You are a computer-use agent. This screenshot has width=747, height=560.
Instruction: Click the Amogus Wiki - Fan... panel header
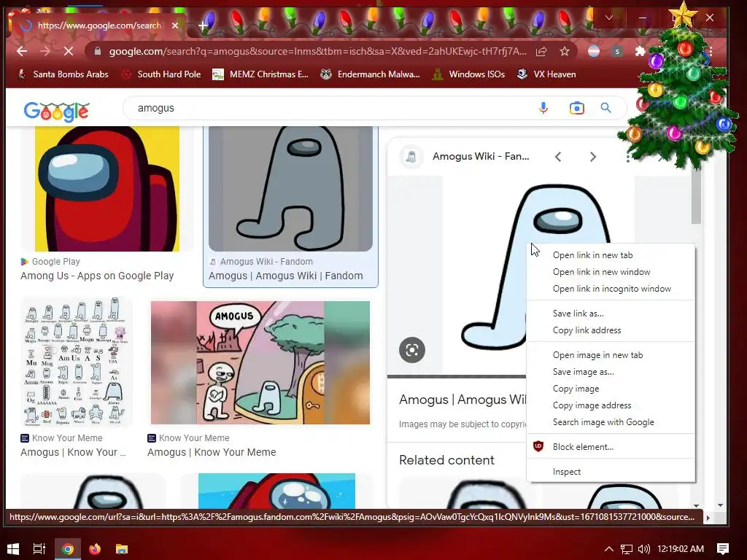click(481, 156)
